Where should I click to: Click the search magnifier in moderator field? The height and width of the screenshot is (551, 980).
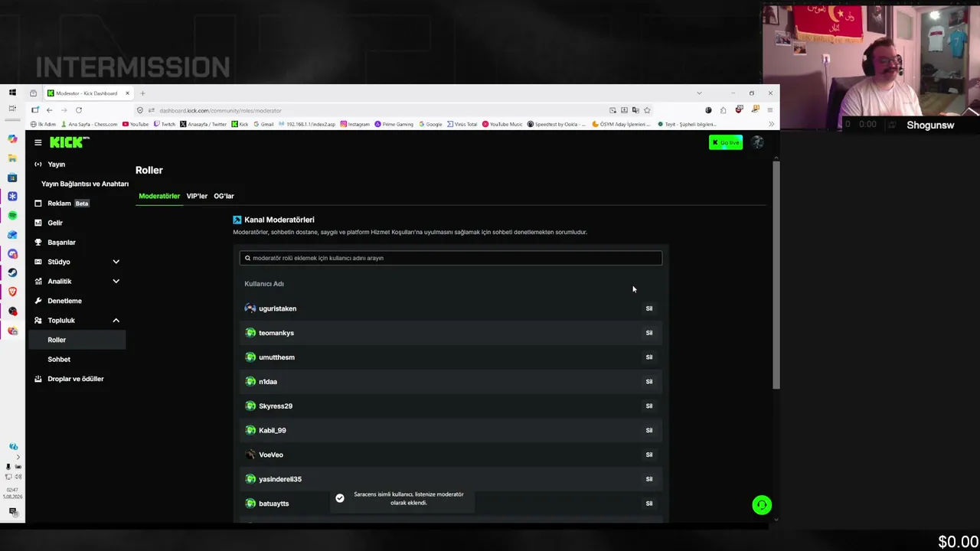(247, 258)
